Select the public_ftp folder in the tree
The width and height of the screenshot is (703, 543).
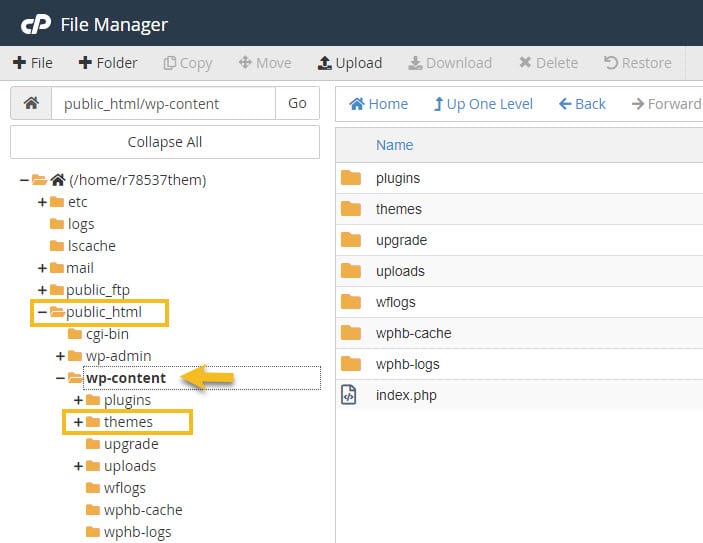coord(98,290)
